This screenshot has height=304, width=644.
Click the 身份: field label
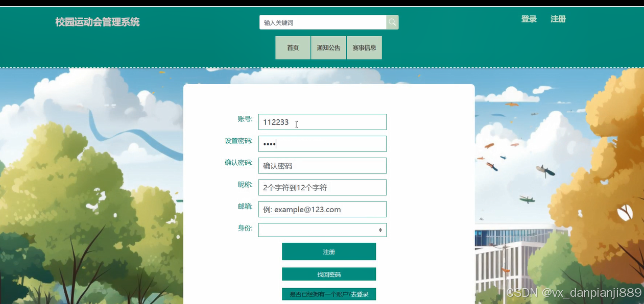245,228
